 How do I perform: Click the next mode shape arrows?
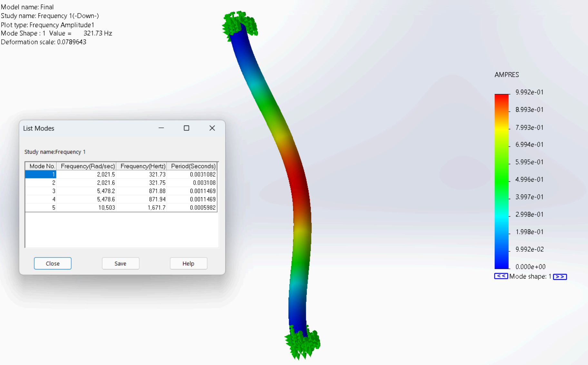pos(560,277)
